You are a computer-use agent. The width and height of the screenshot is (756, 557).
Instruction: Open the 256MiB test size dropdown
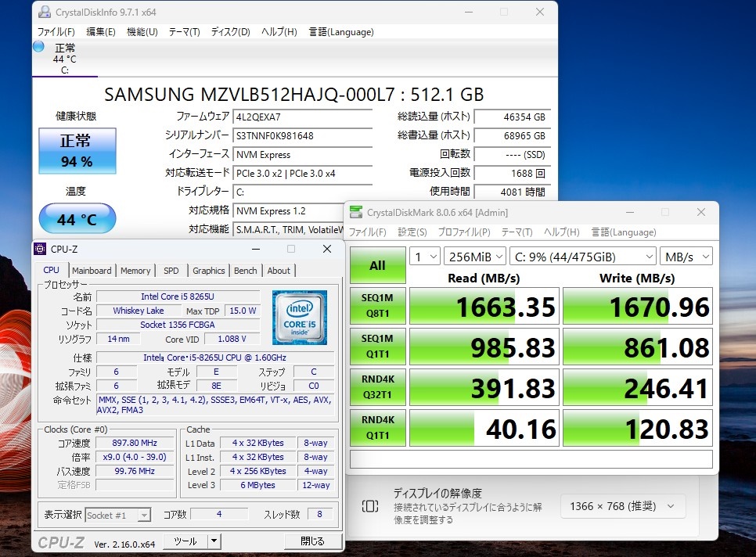(475, 257)
